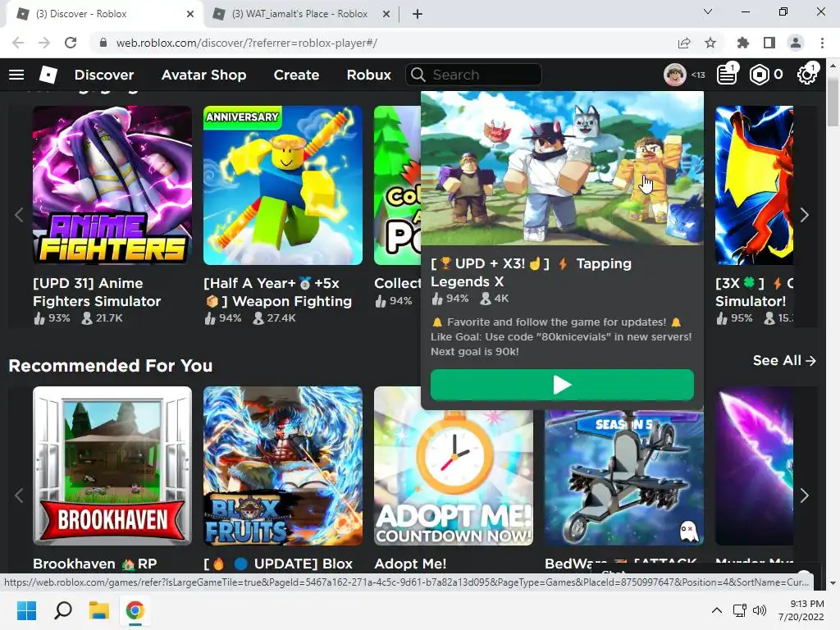Open taskbar clock showing 9:13 PM
Image resolution: width=840 pixels, height=630 pixels.
click(x=801, y=610)
